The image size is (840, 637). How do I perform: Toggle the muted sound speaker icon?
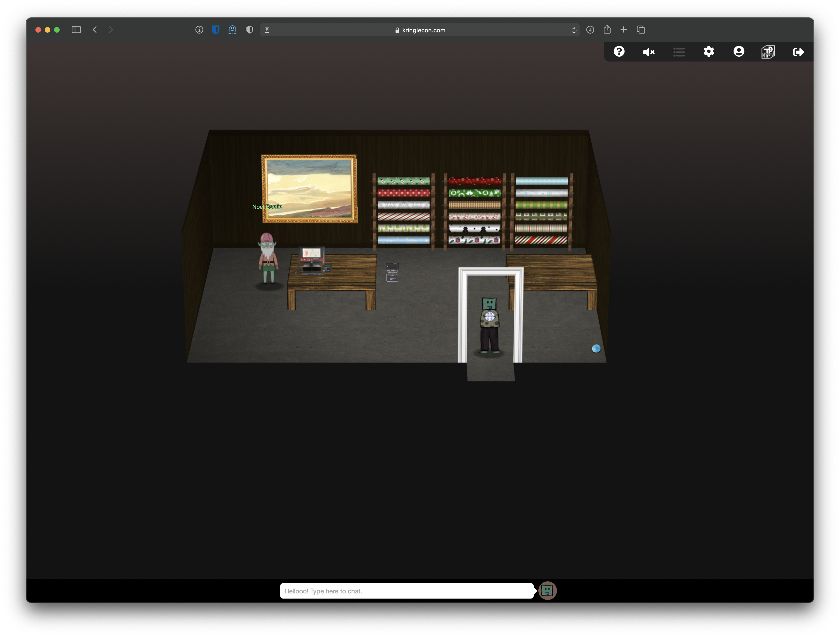pyautogui.click(x=649, y=52)
